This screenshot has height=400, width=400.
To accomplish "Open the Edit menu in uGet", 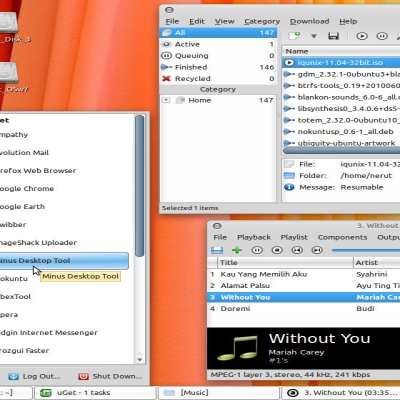I will coord(197,21).
